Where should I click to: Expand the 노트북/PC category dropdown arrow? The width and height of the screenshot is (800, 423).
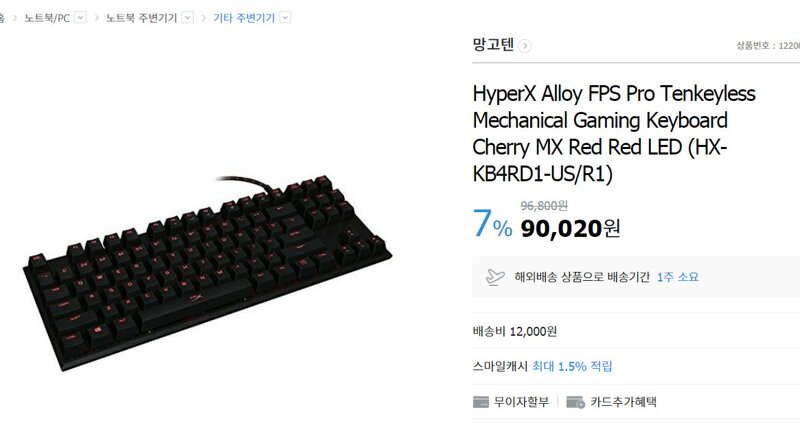[80, 18]
